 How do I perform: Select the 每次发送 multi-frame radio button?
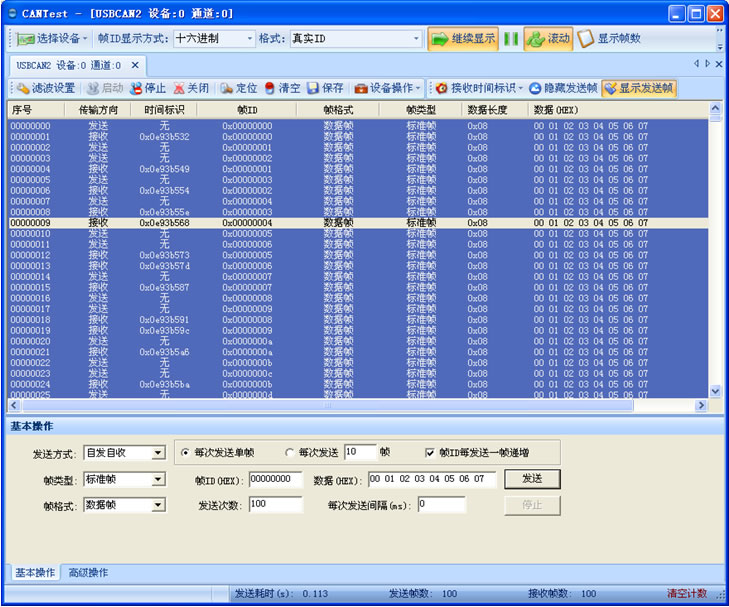[291, 452]
